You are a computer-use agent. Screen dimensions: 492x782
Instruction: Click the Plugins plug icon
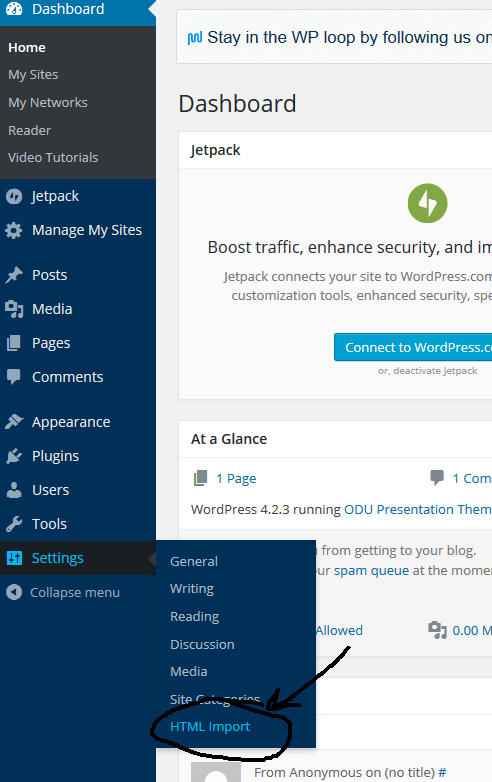[14, 456]
